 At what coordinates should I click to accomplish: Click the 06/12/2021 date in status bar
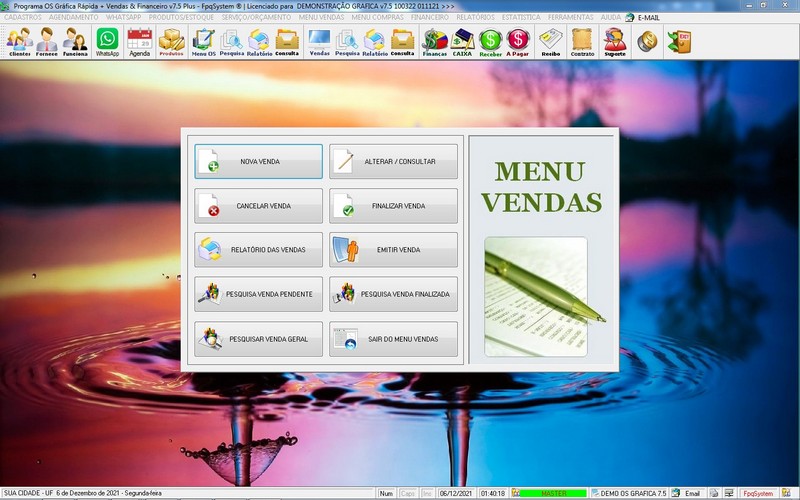point(457,493)
